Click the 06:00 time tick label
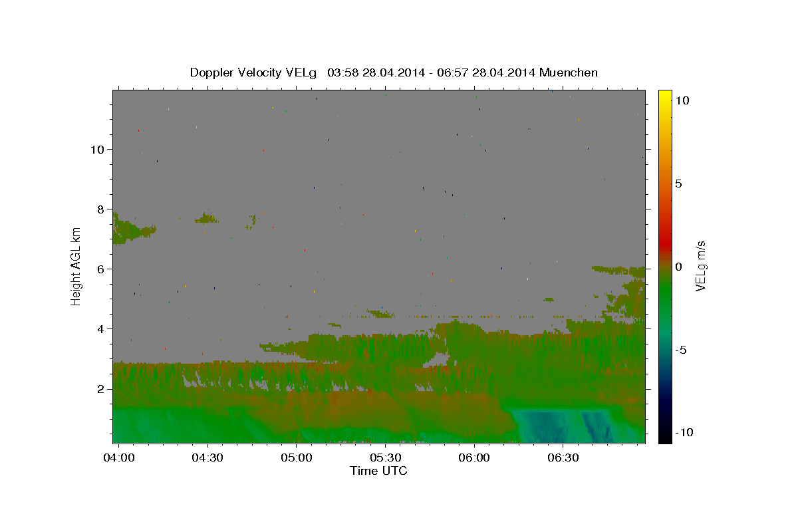798x532 pixels. click(x=474, y=458)
